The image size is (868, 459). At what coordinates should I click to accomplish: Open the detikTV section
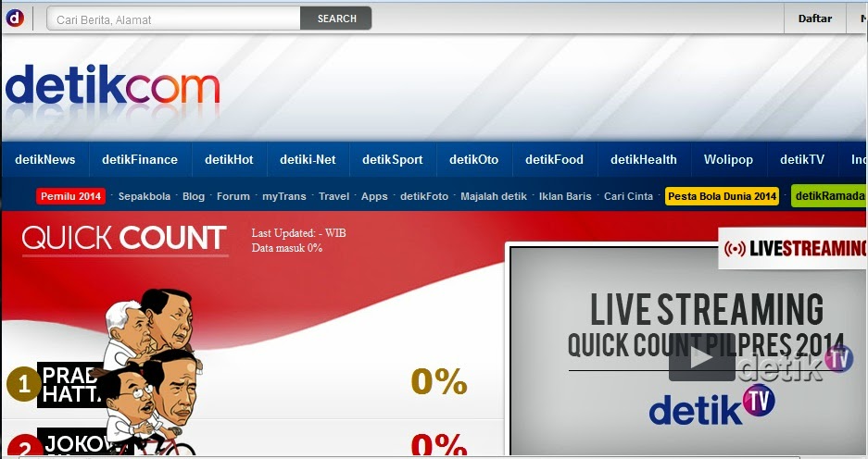click(x=802, y=159)
